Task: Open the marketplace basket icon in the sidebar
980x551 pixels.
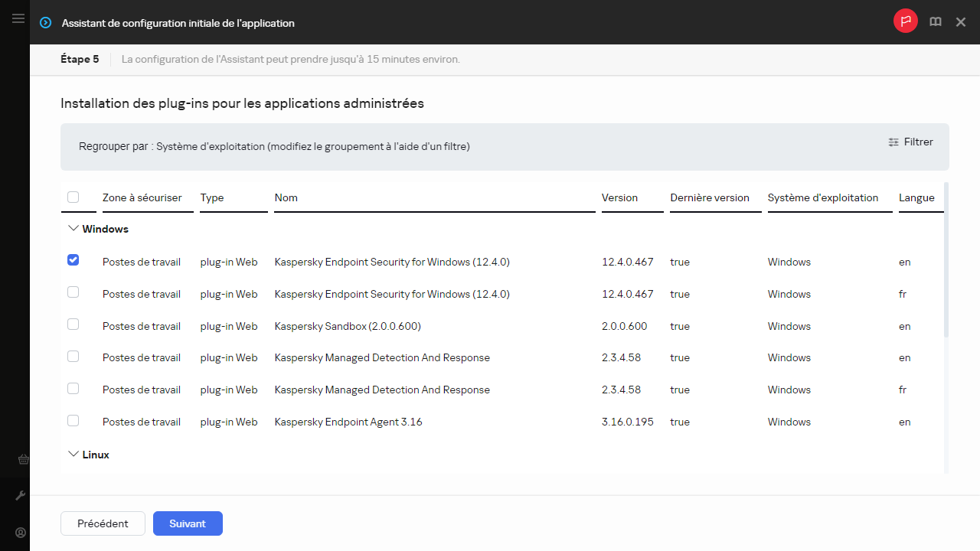Action: click(x=22, y=459)
